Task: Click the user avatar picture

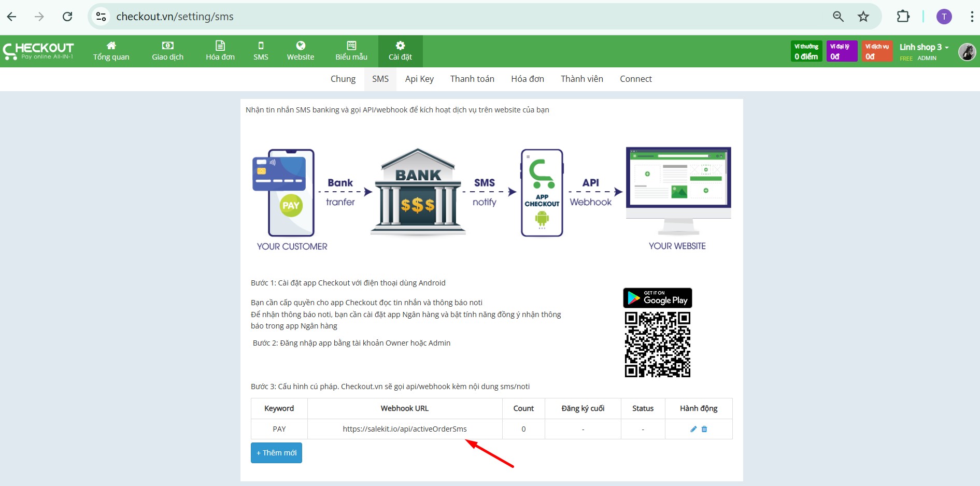Action: pos(967,52)
